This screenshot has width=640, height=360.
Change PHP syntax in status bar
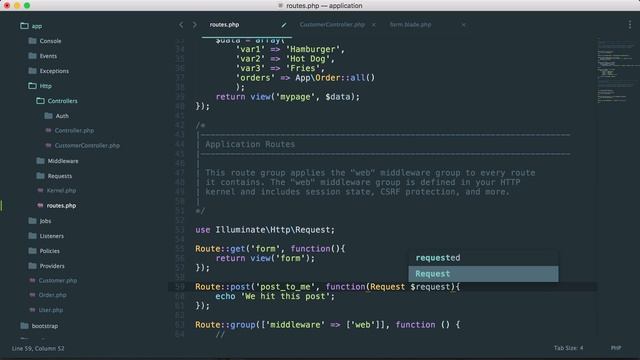[616, 348]
